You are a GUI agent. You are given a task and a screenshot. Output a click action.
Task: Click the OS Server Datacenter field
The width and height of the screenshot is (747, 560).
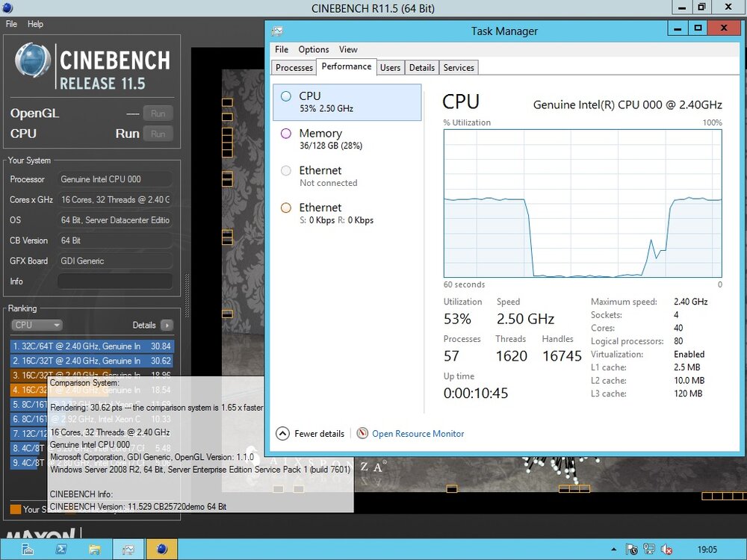click(x=115, y=220)
